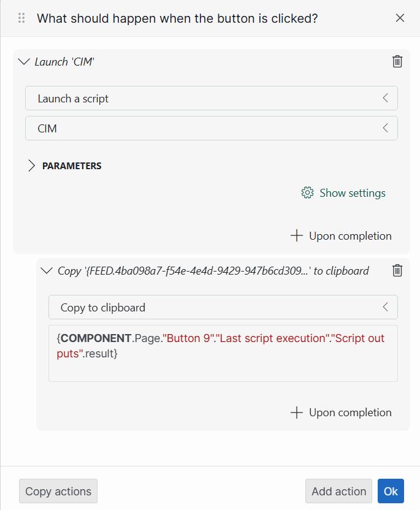Add Upon completion step under Launch 'CIM'
This screenshot has width=420, height=510.
(x=341, y=236)
